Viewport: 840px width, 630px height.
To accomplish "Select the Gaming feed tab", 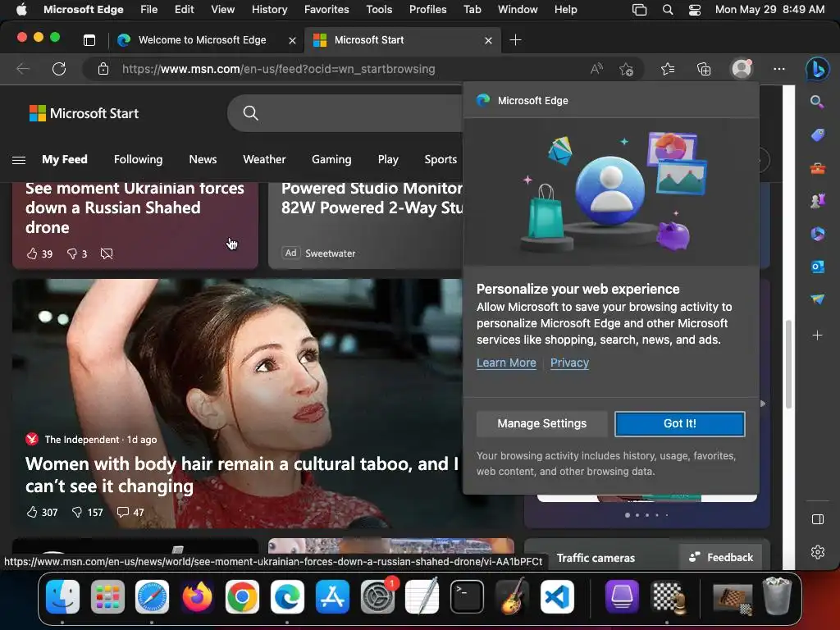I will click(x=331, y=160).
